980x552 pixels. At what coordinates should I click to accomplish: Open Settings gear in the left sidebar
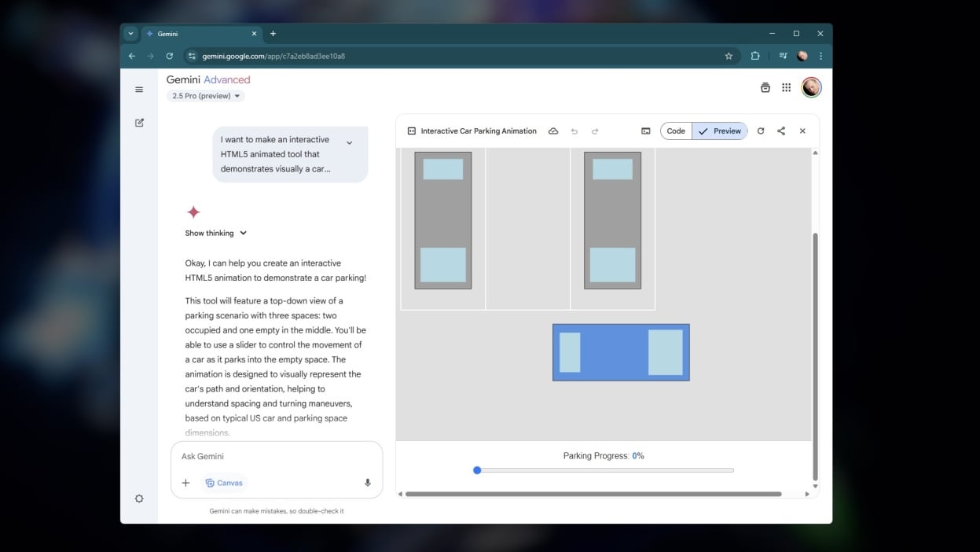pyautogui.click(x=139, y=499)
